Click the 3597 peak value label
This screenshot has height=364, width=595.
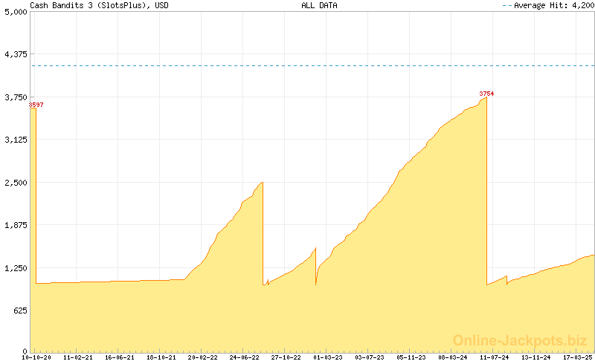pos(36,105)
